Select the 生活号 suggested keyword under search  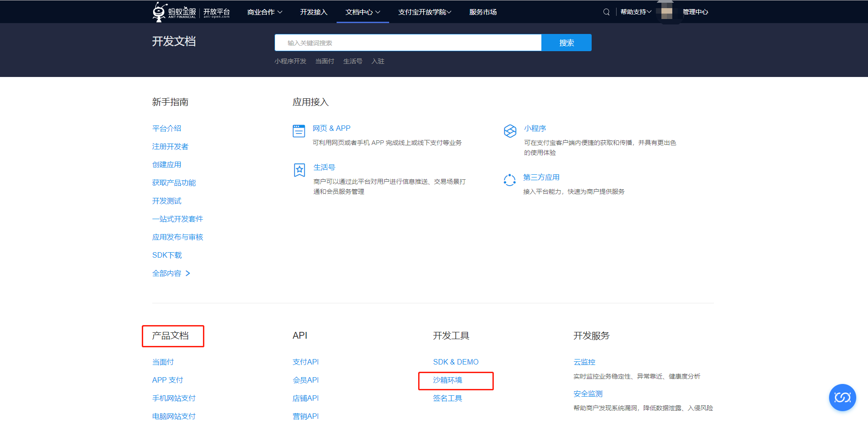coord(353,62)
